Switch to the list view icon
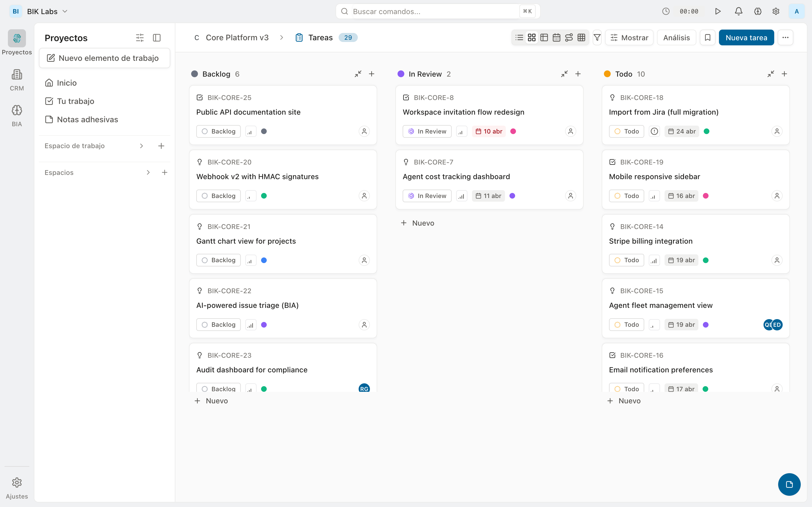812x507 pixels. (x=519, y=37)
